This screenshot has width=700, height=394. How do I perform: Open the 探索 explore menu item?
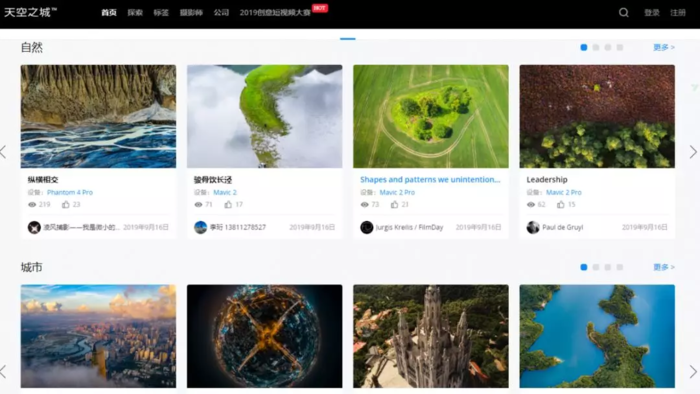tap(135, 12)
